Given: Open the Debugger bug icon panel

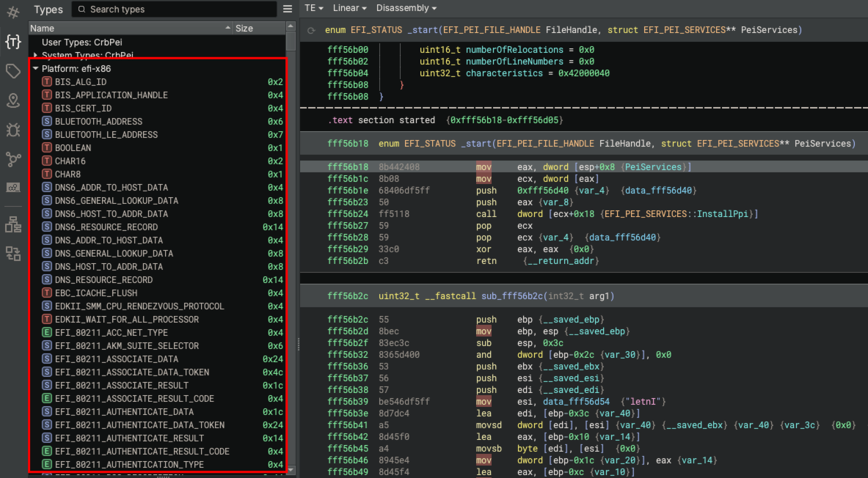Looking at the screenshot, I should click(12, 130).
